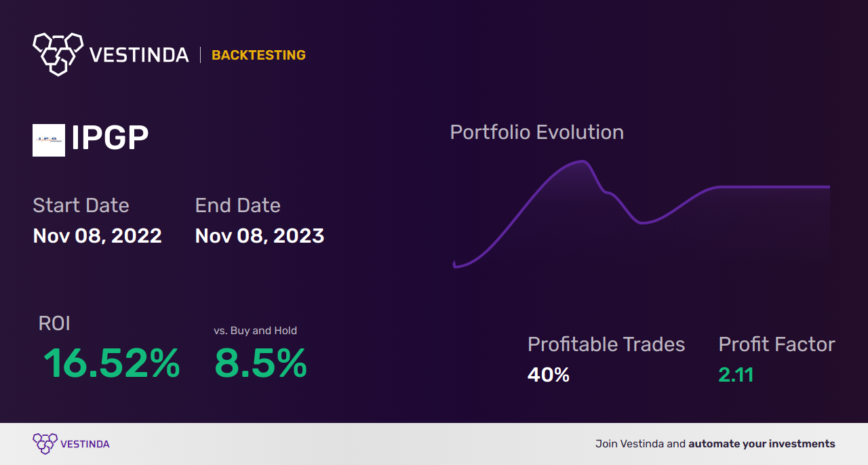Click the Start Date label
This screenshot has width=868, height=465.
click(x=81, y=205)
